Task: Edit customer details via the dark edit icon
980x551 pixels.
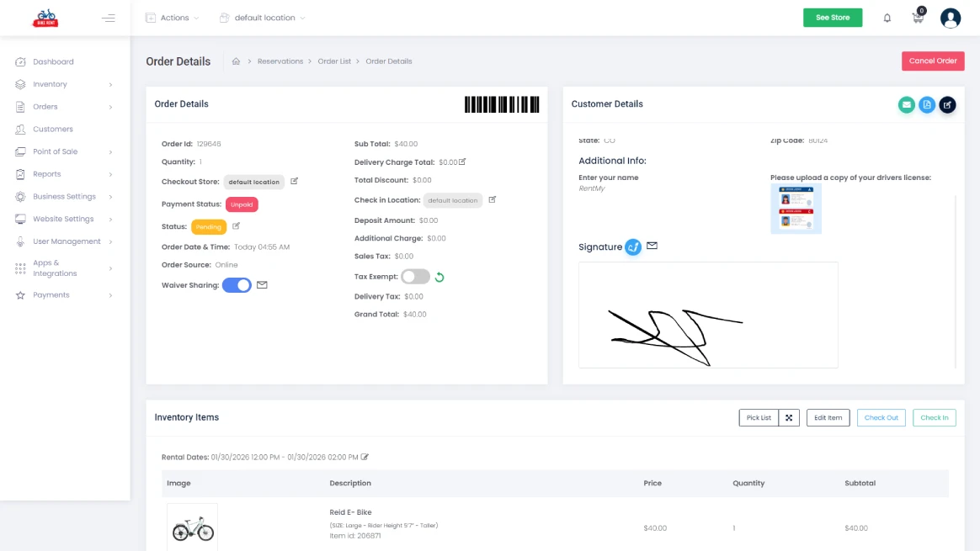Action: click(x=947, y=104)
